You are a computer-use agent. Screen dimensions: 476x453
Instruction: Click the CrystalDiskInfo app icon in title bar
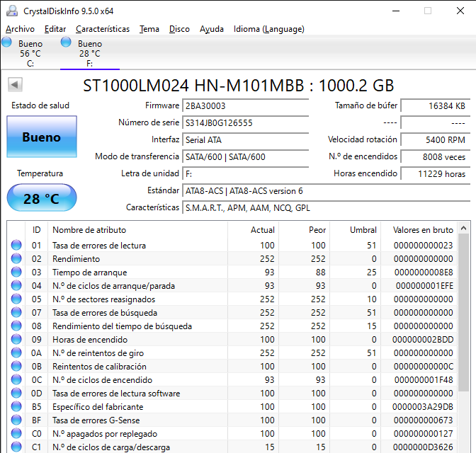(x=12, y=11)
